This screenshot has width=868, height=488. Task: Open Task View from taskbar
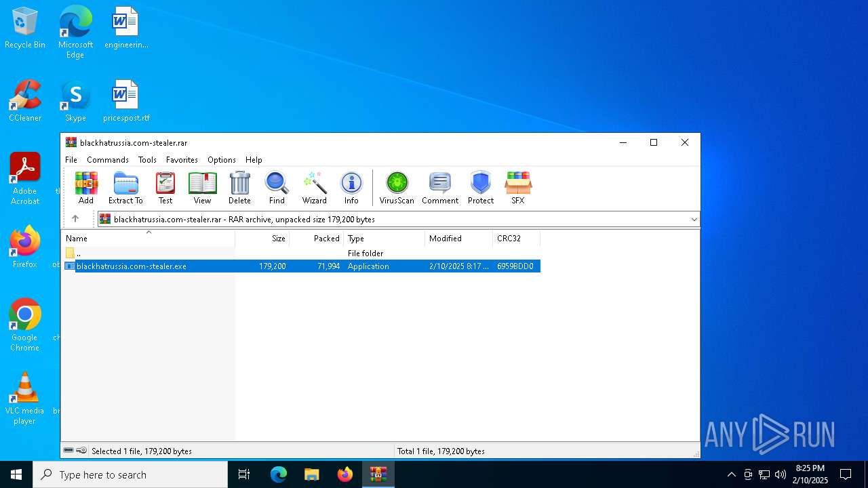click(x=244, y=474)
